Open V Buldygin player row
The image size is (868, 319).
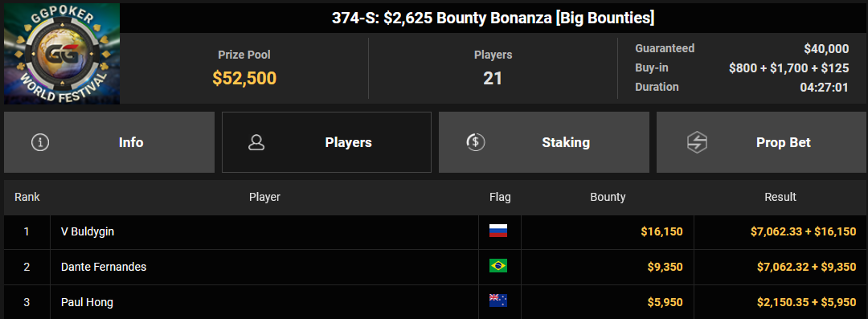pyautogui.click(x=435, y=231)
